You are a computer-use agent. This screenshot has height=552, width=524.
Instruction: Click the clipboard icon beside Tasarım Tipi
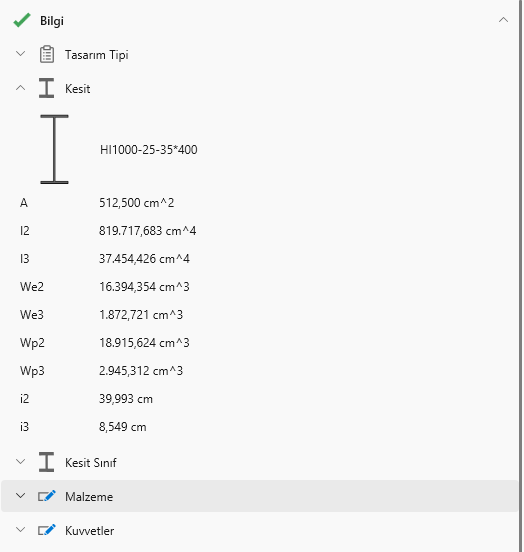[x=46, y=54]
